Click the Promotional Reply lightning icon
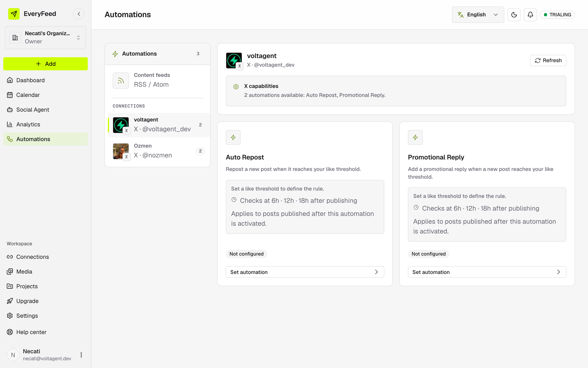Image resolution: width=588 pixels, height=368 pixels. point(415,137)
